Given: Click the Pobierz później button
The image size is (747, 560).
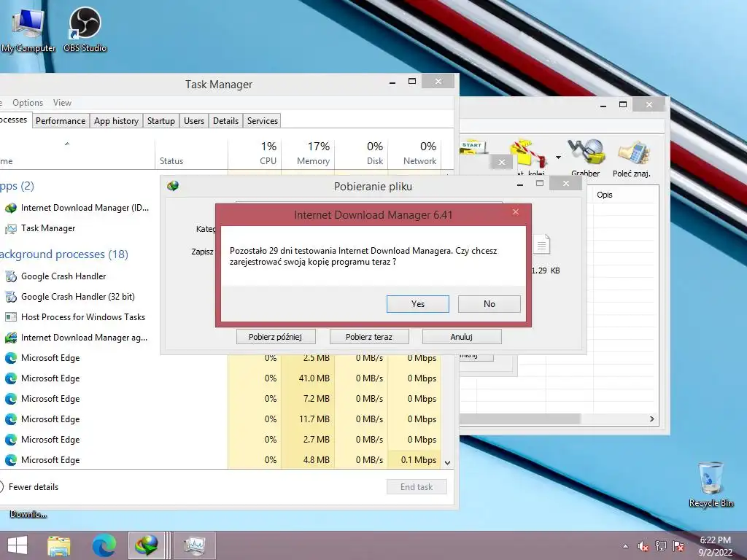Looking at the screenshot, I should point(275,337).
